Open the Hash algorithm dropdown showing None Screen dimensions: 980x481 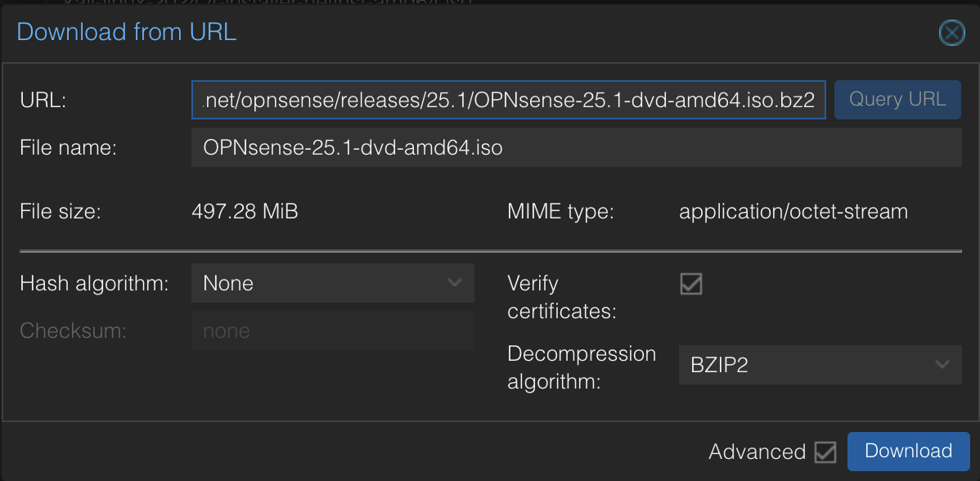tap(332, 283)
